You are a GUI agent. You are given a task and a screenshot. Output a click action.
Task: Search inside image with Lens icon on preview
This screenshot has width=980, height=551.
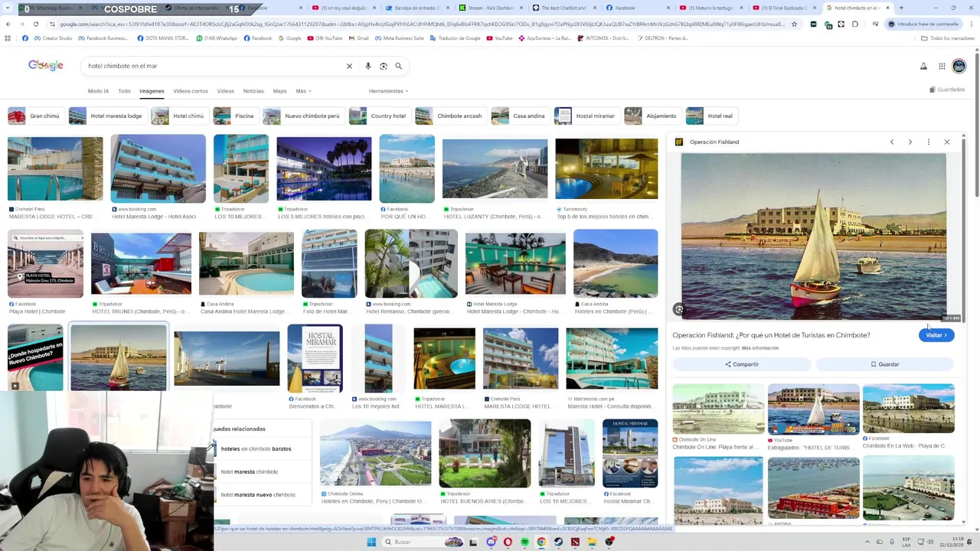pyautogui.click(x=678, y=309)
